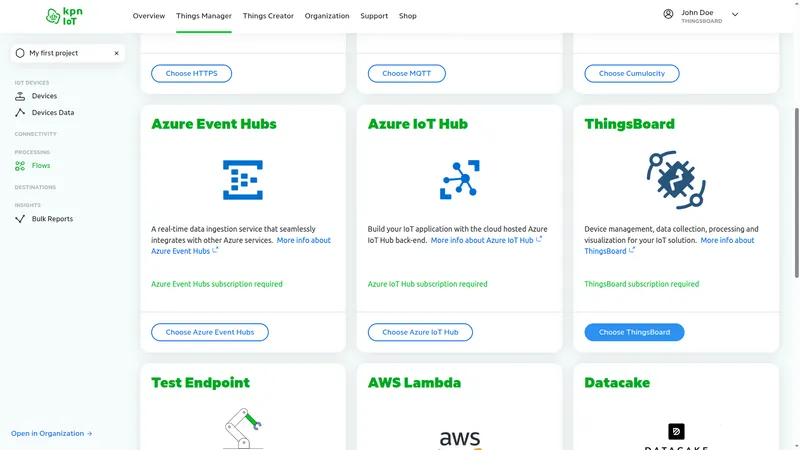Expand the John Doe account dropdown chevron

tap(735, 15)
